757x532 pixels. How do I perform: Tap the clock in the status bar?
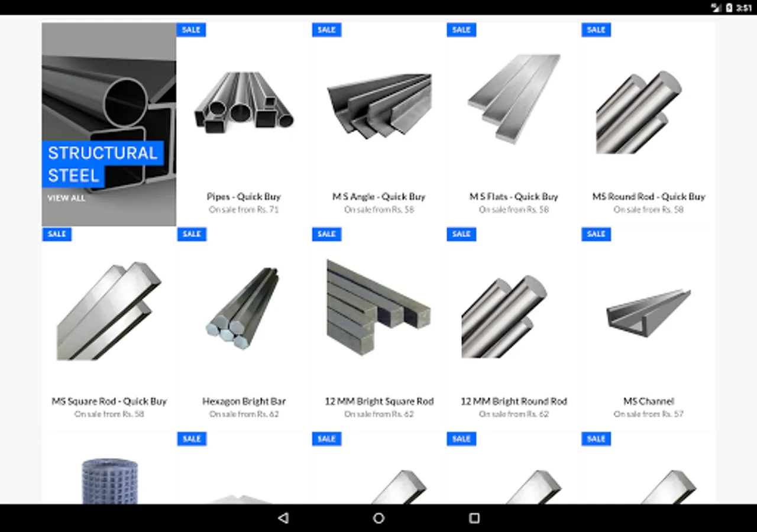click(x=744, y=8)
